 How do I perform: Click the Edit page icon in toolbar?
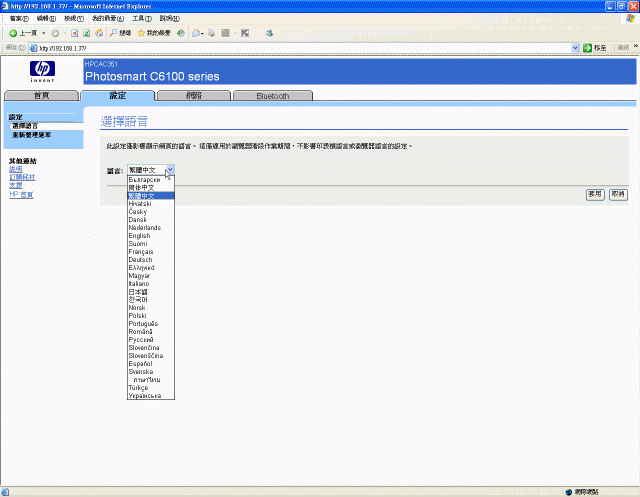(225, 33)
